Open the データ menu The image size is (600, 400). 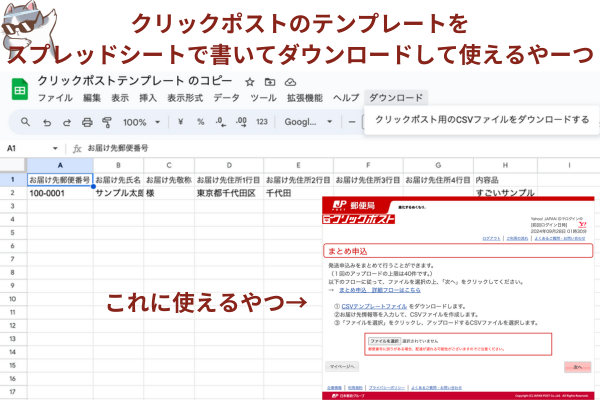pyautogui.click(x=226, y=98)
